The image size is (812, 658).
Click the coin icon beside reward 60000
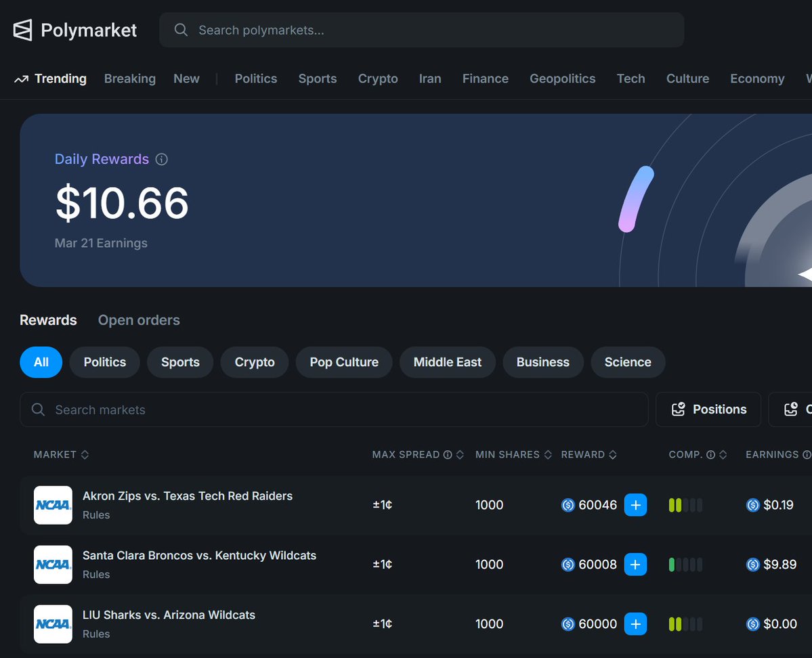click(568, 624)
